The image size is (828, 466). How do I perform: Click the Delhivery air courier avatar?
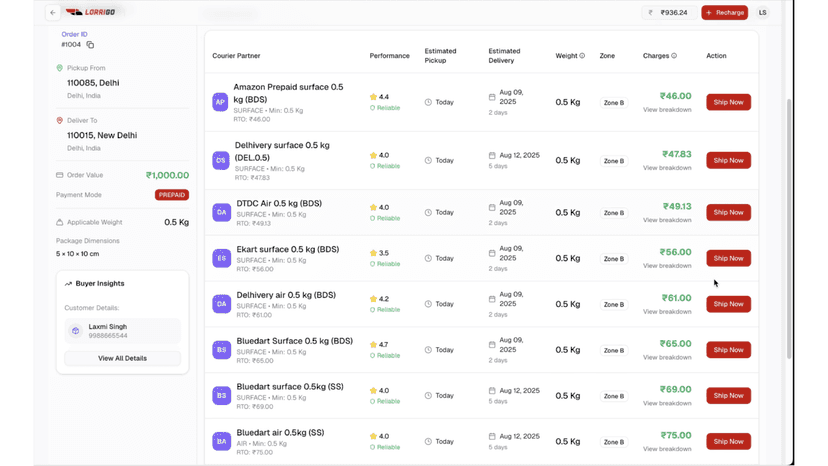[221, 304]
